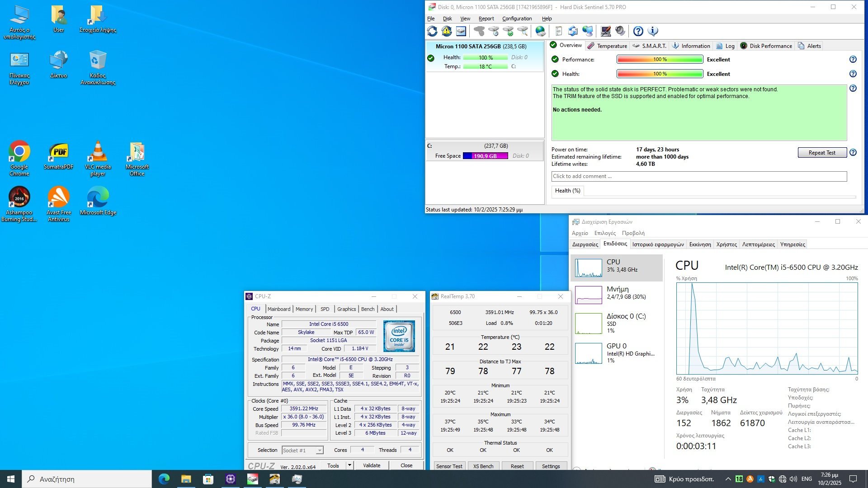Select VLC media player desktop icon

(98, 158)
